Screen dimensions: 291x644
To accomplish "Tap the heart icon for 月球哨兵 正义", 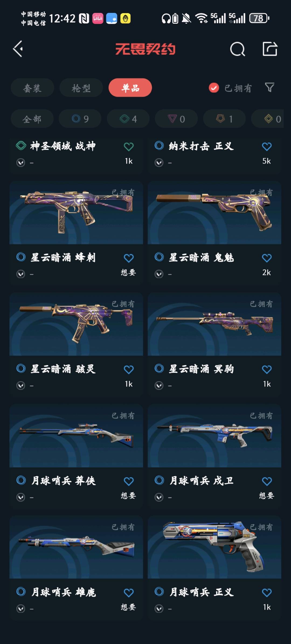I will tap(267, 592).
